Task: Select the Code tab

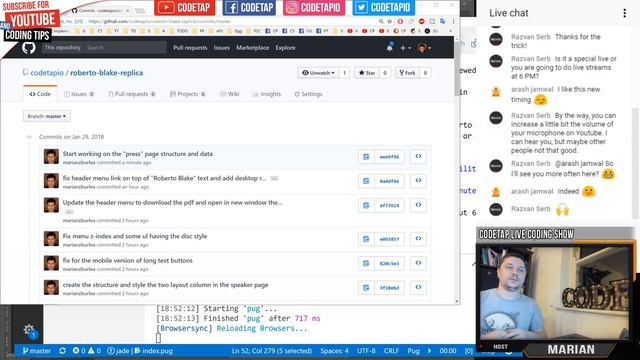Action: point(40,94)
